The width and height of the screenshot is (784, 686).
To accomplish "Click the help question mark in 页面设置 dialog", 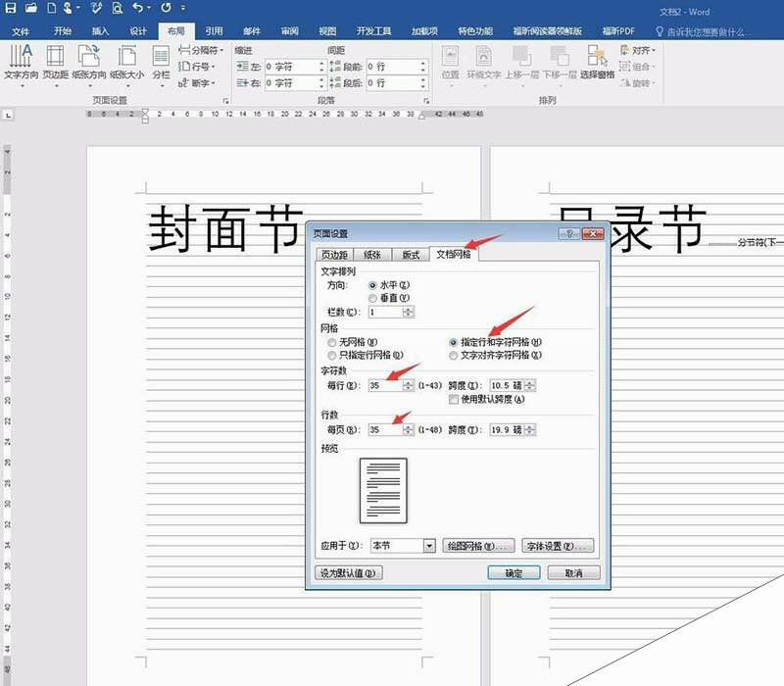I will point(569,233).
